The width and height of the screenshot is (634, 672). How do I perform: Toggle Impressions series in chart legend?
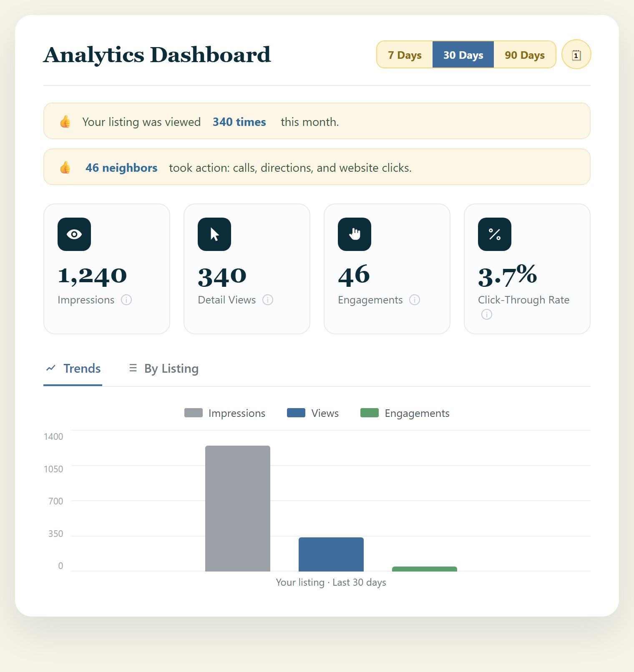[x=225, y=413]
